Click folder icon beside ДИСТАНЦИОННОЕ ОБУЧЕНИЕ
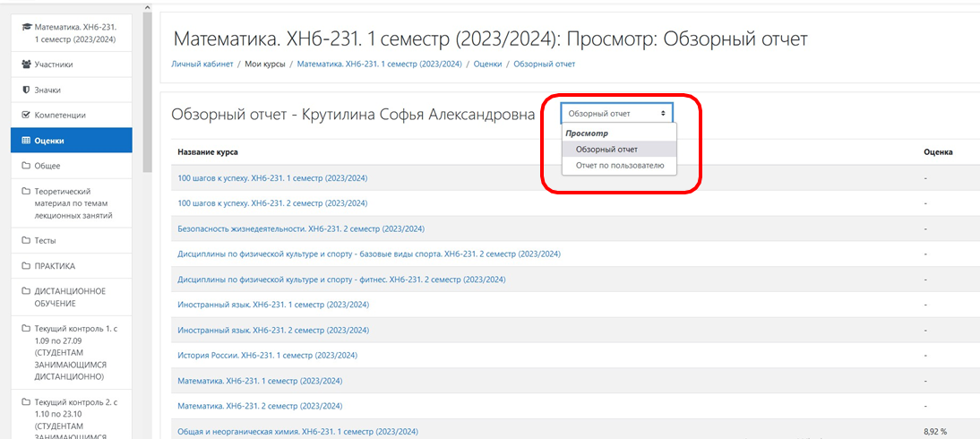The width and height of the screenshot is (980, 439). point(26,291)
